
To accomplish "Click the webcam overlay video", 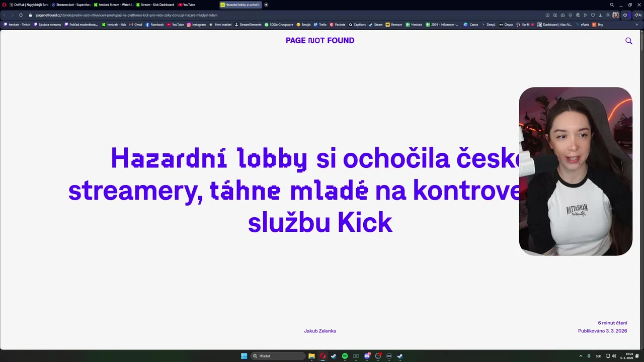I will point(576,171).
